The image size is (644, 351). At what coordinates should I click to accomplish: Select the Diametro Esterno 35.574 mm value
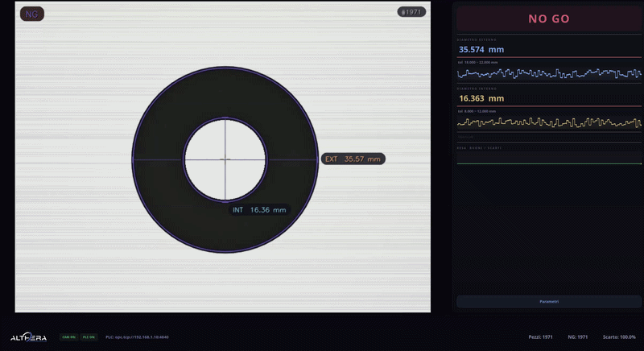[x=481, y=49]
